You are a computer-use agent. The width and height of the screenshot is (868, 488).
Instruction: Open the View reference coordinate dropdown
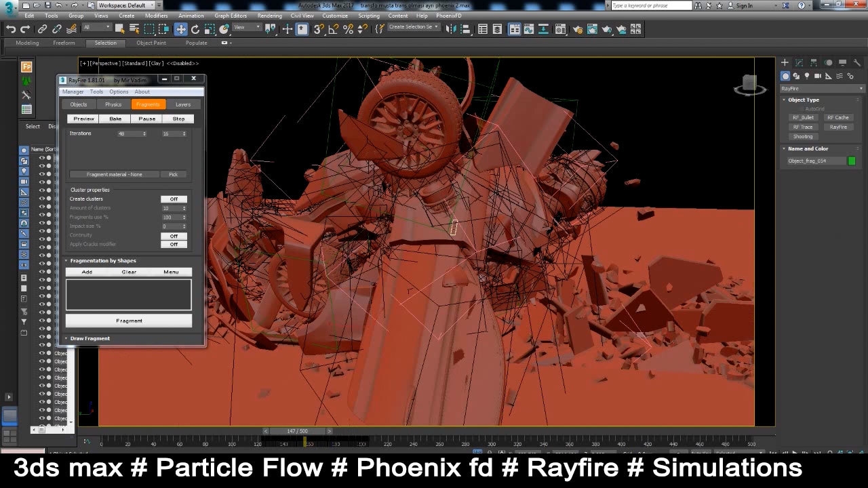click(247, 27)
